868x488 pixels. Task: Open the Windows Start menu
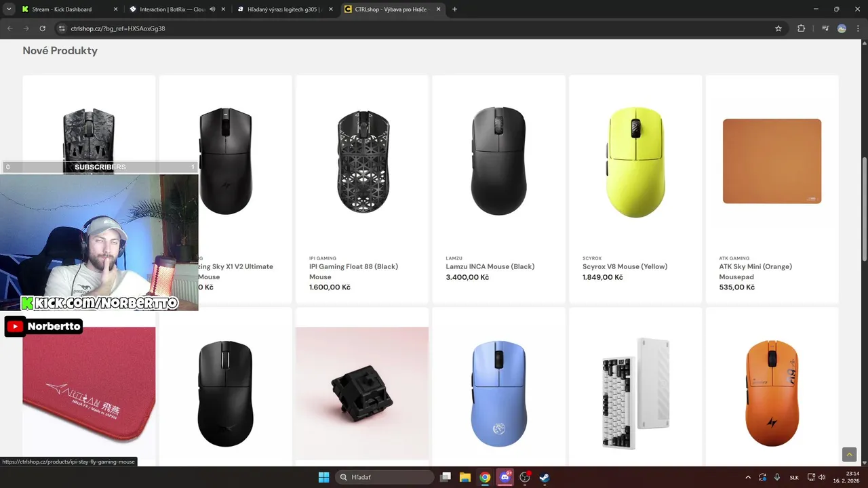coord(323,477)
